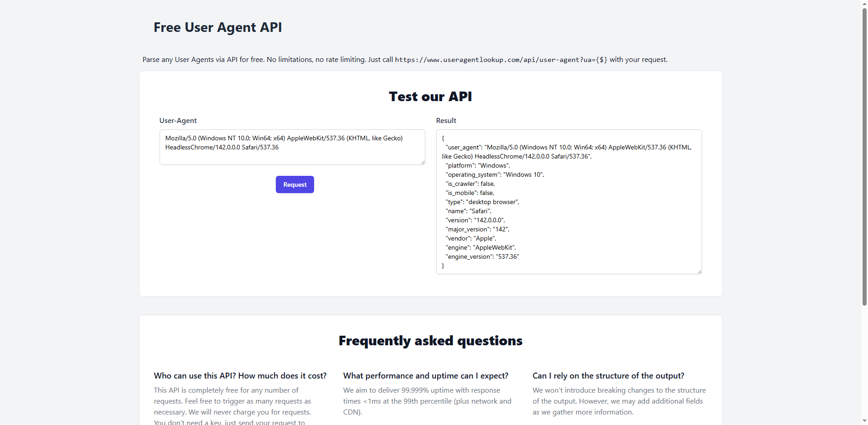This screenshot has width=868, height=425.
Task: Click the Frequently asked questions heading
Action: pos(430,340)
